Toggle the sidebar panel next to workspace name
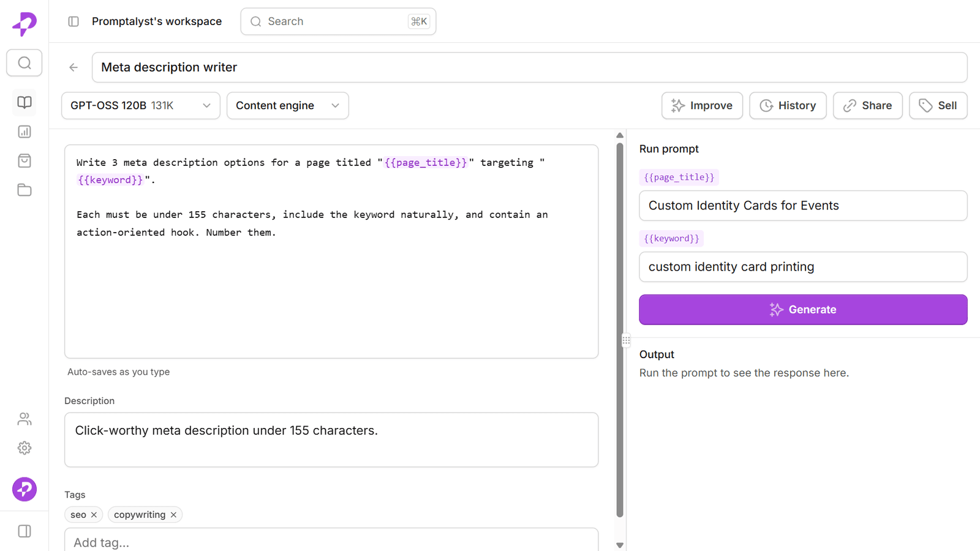Image resolution: width=980 pixels, height=551 pixels. [x=73, y=21]
